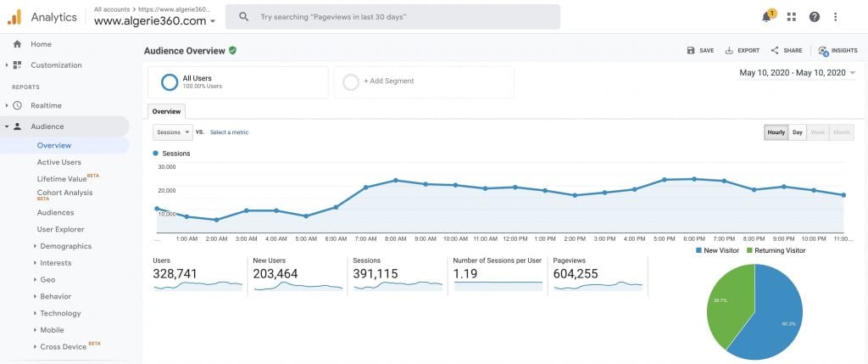Click the help question mark icon

pos(814,17)
